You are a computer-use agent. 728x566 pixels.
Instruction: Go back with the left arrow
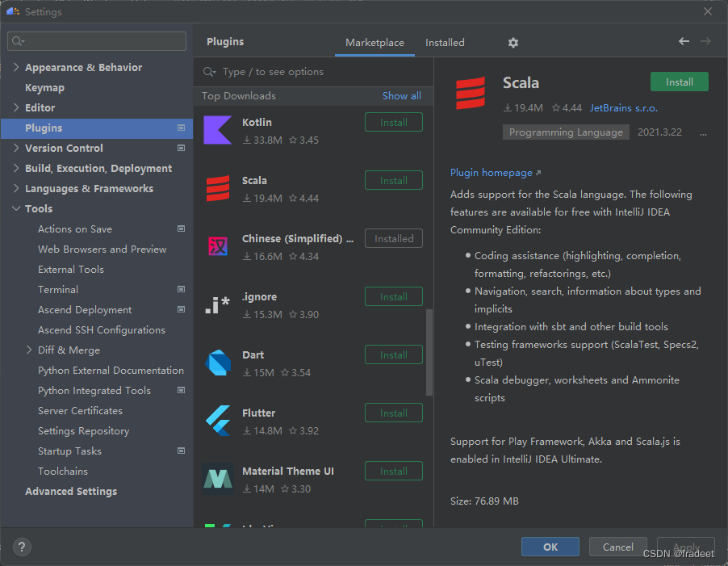pos(684,41)
